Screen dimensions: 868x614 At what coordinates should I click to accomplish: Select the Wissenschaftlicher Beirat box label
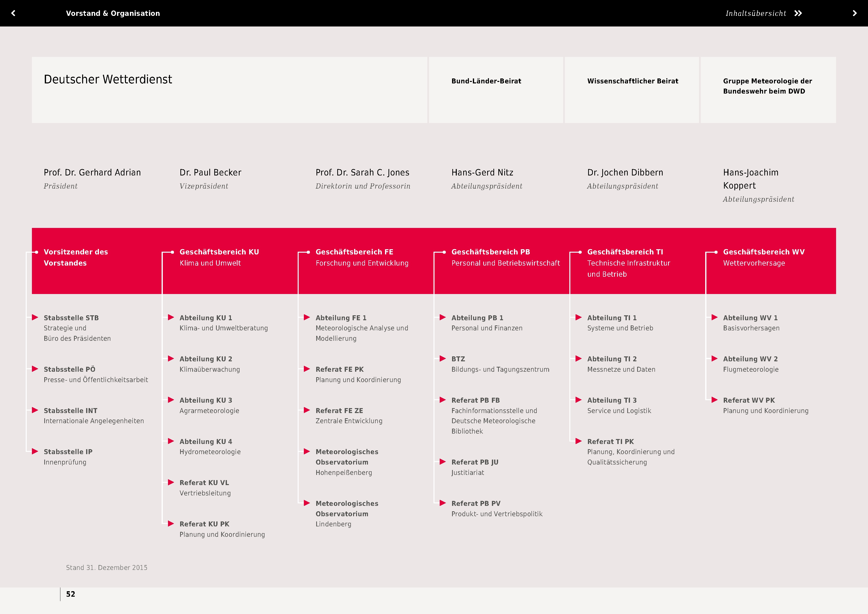click(632, 81)
